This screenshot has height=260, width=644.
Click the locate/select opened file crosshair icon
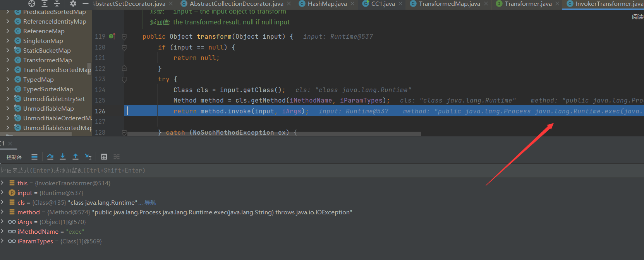[x=32, y=3]
